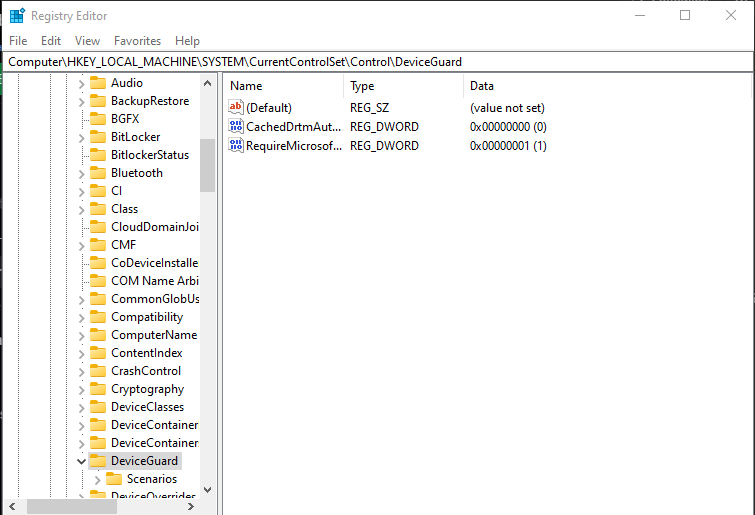Select the ContentIndex tree key label
755x515 pixels.
(x=146, y=353)
